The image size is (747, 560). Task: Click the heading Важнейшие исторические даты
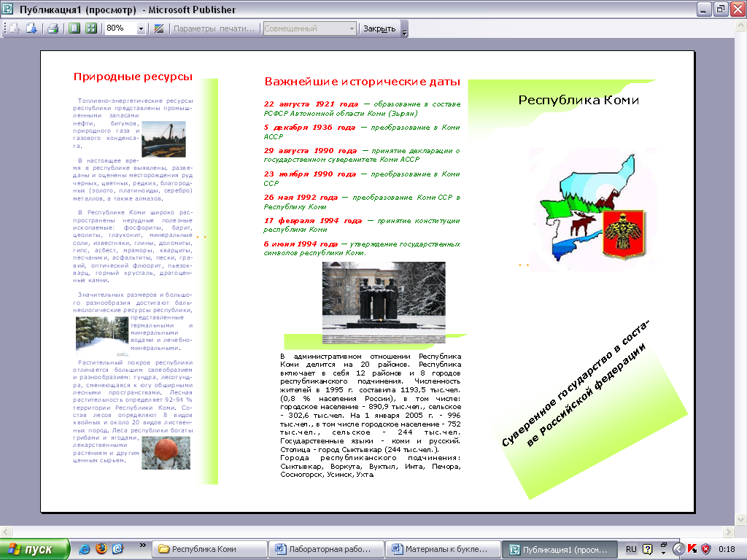tap(362, 82)
